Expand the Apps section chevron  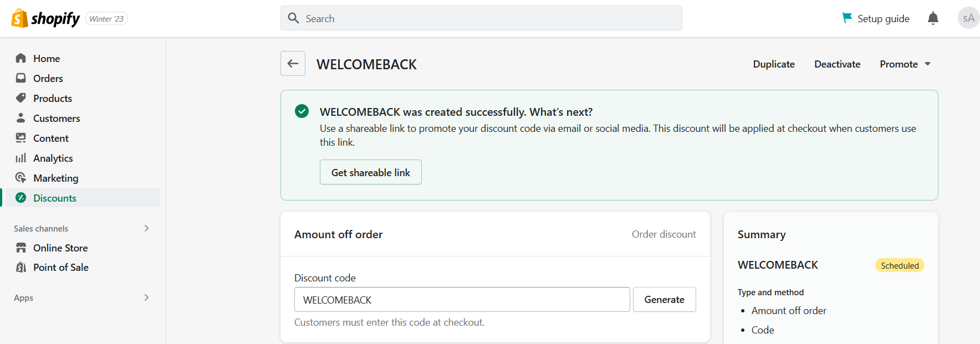point(146,297)
